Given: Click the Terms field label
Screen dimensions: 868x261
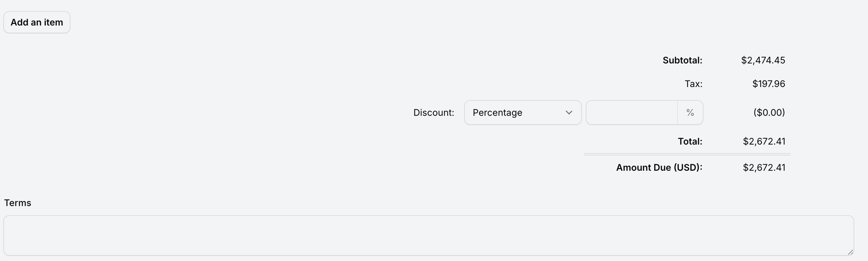Looking at the screenshot, I should point(17,203).
